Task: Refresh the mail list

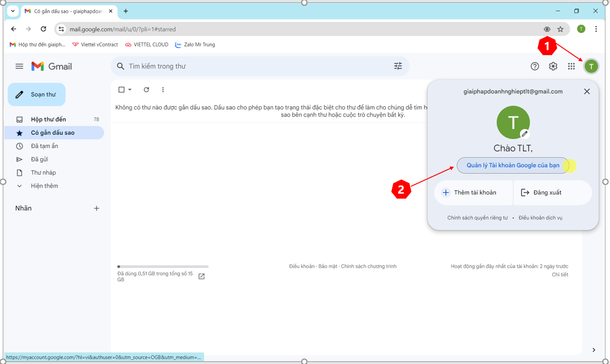Action: [x=146, y=90]
